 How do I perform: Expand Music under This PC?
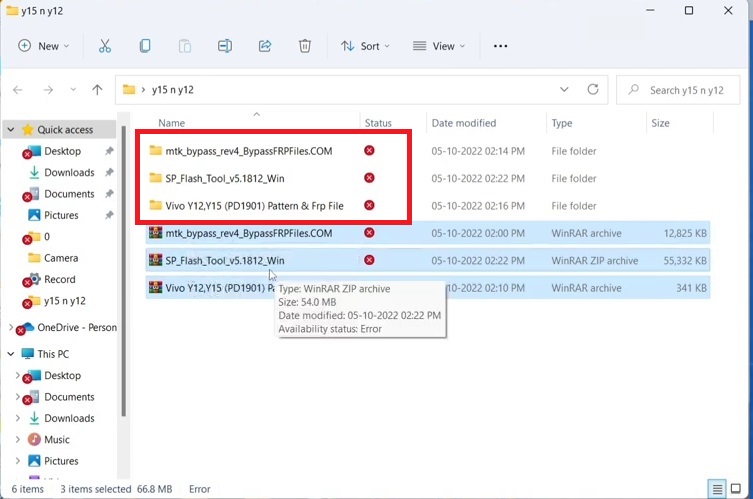17,439
